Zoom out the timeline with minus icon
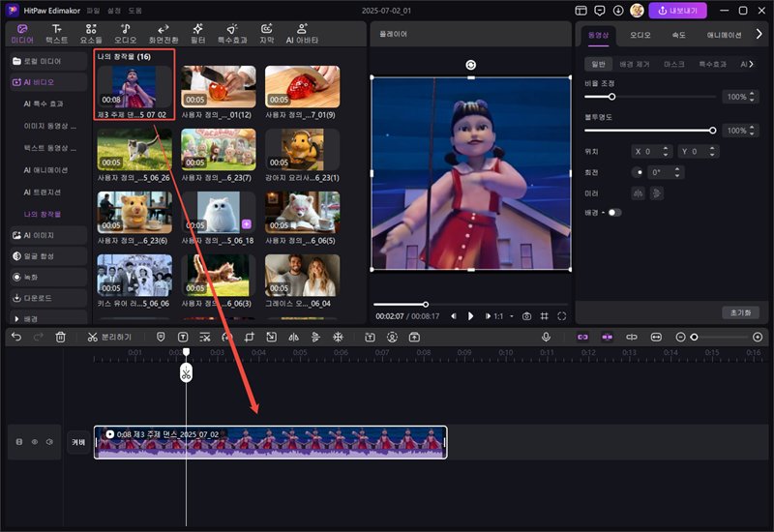The image size is (774, 532). (x=680, y=337)
